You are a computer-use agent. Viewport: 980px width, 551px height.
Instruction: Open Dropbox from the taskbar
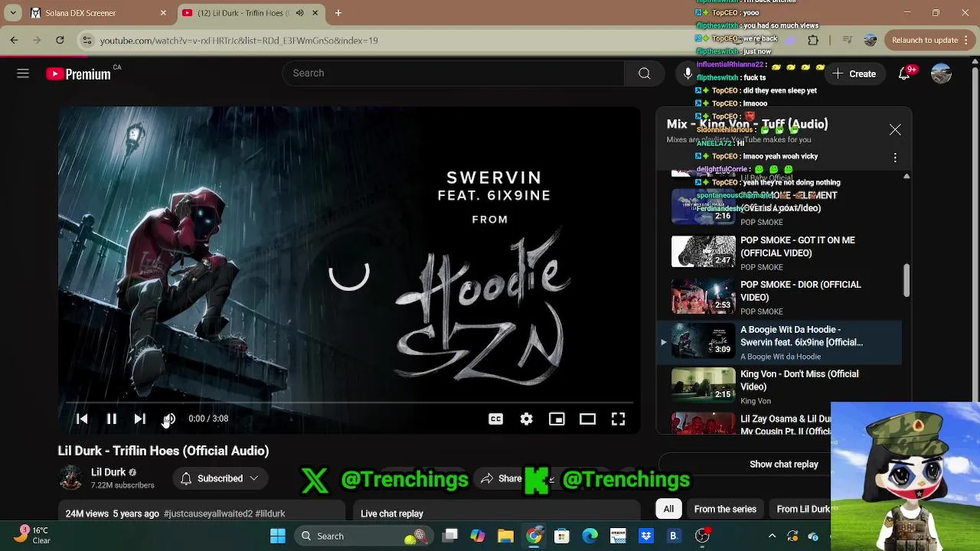[645, 536]
